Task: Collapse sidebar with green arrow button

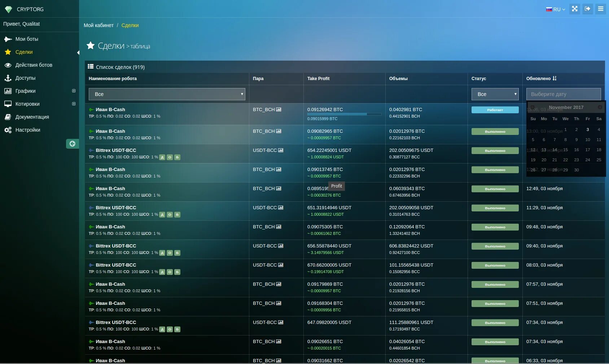Action: click(x=72, y=144)
